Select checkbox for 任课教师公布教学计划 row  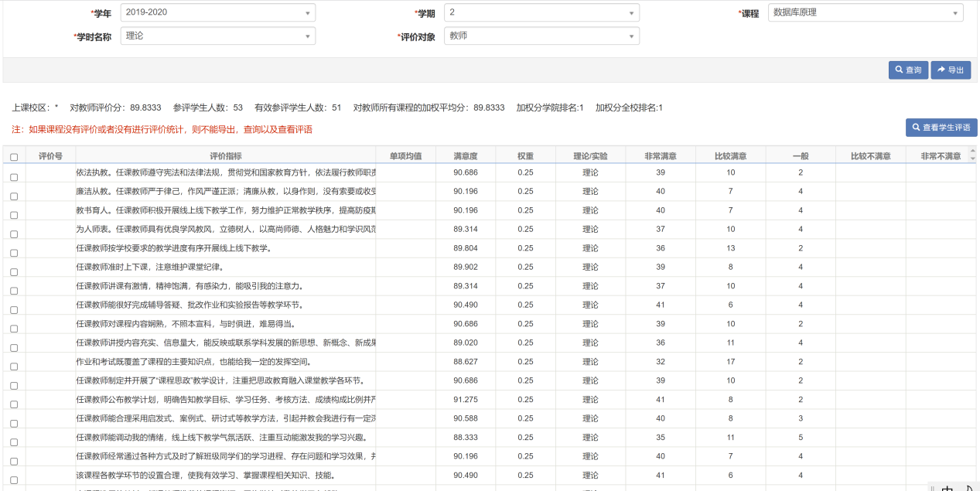[14, 404]
